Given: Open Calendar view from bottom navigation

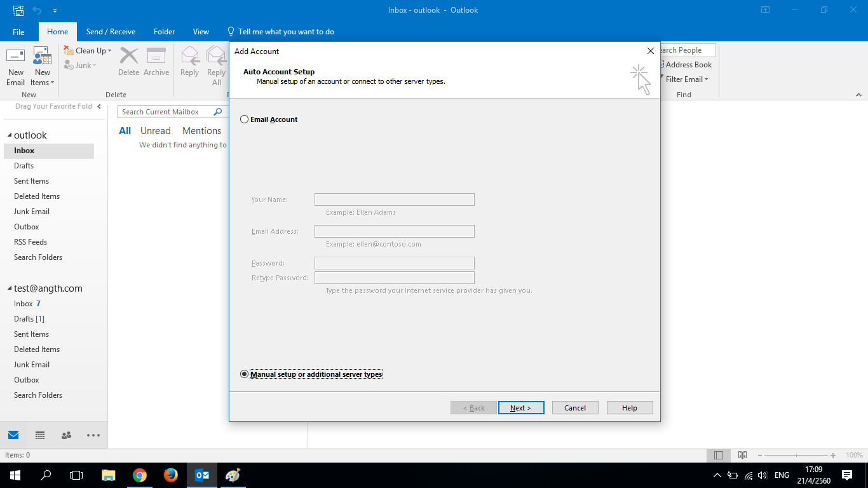Looking at the screenshot, I should (x=40, y=435).
